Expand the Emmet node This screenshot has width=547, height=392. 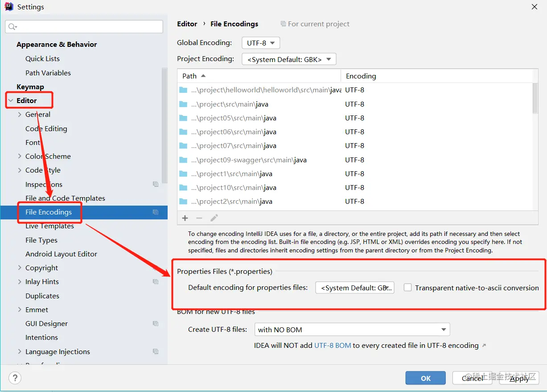tap(20, 310)
